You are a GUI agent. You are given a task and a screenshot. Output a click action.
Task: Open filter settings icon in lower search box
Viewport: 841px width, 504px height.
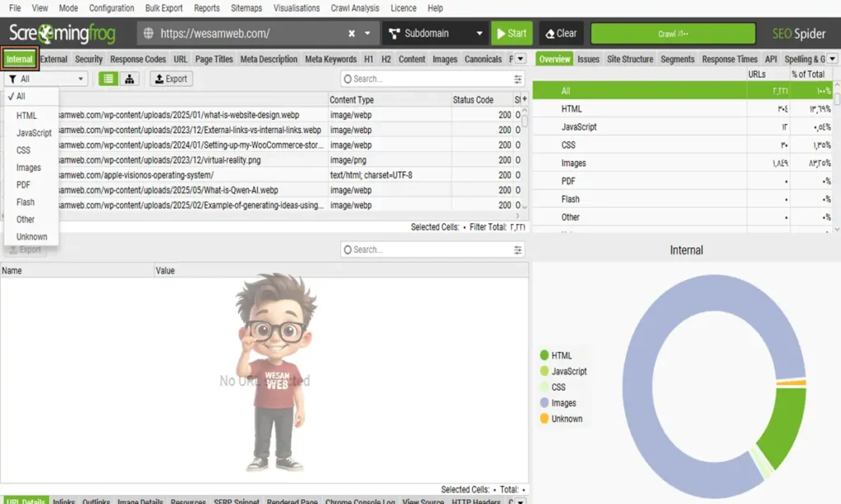[x=518, y=250]
